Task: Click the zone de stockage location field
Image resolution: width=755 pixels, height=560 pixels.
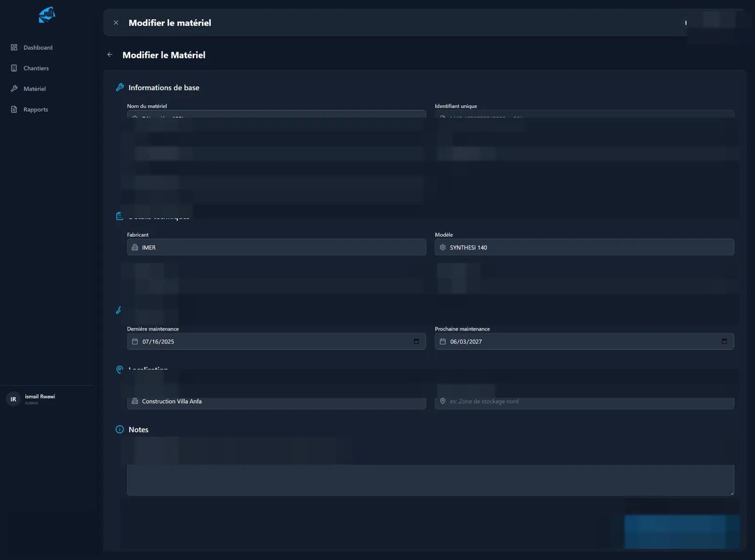Action: [x=584, y=401]
